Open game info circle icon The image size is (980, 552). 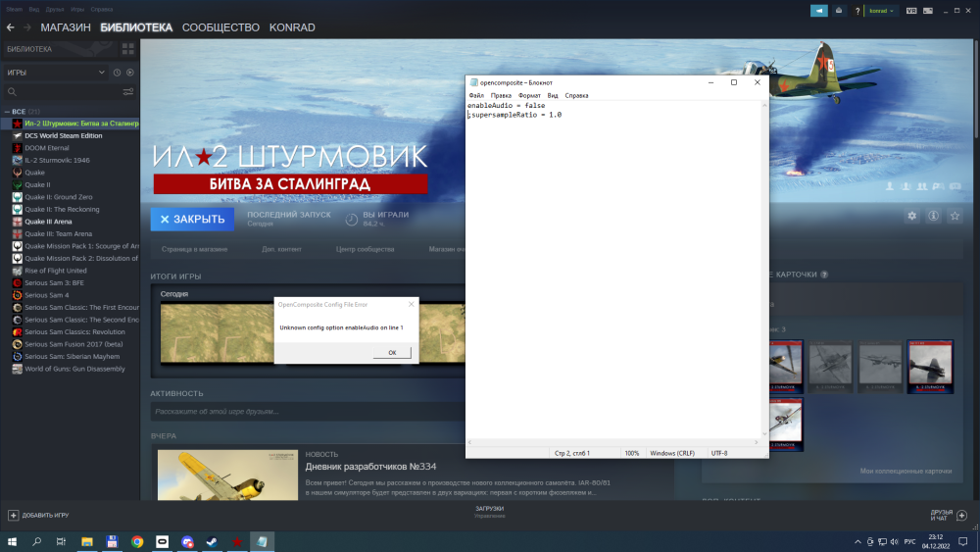[x=933, y=216]
